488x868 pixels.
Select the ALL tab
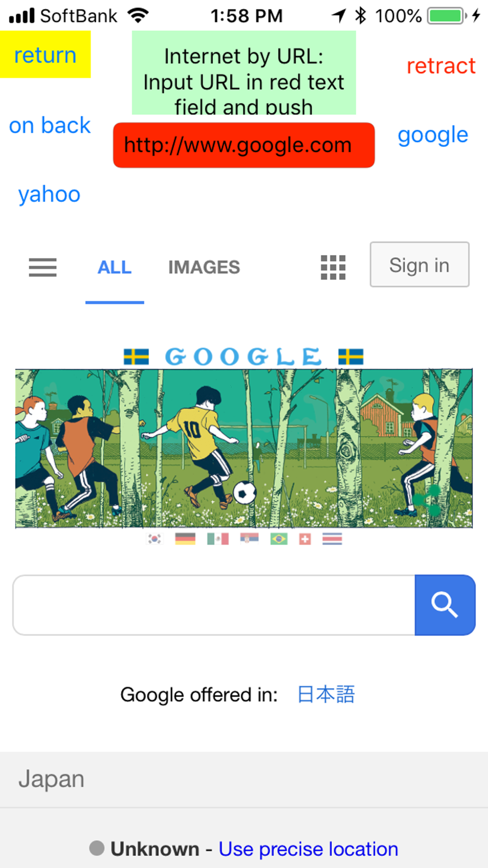click(115, 267)
